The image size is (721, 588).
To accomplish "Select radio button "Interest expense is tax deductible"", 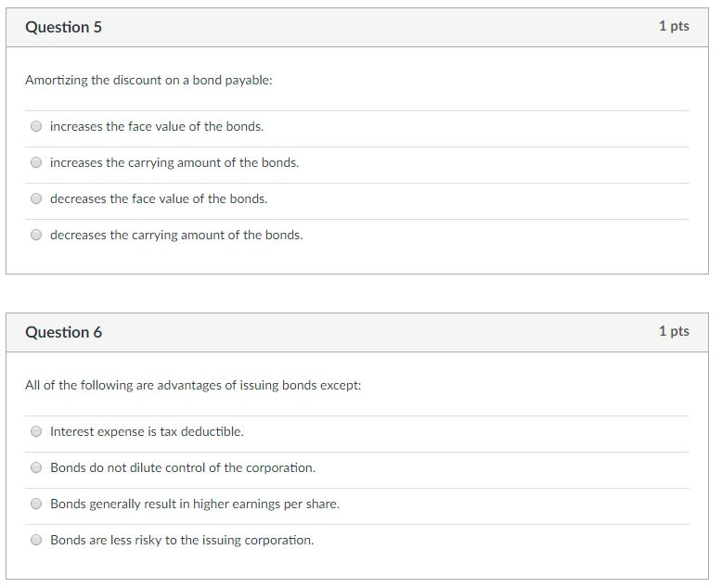I will [36, 431].
